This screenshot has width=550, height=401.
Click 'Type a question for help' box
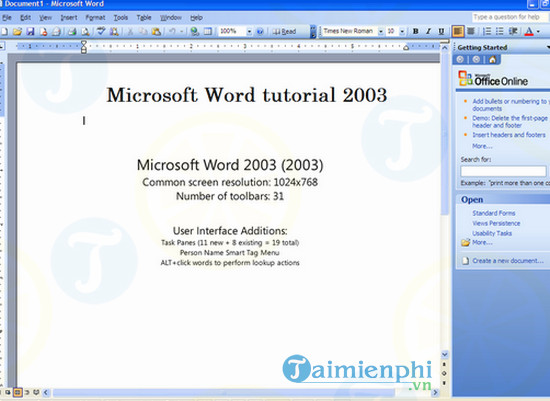pos(510,17)
